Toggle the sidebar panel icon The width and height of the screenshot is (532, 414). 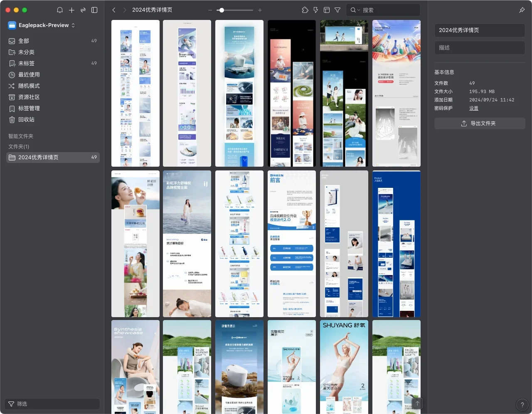(x=94, y=10)
